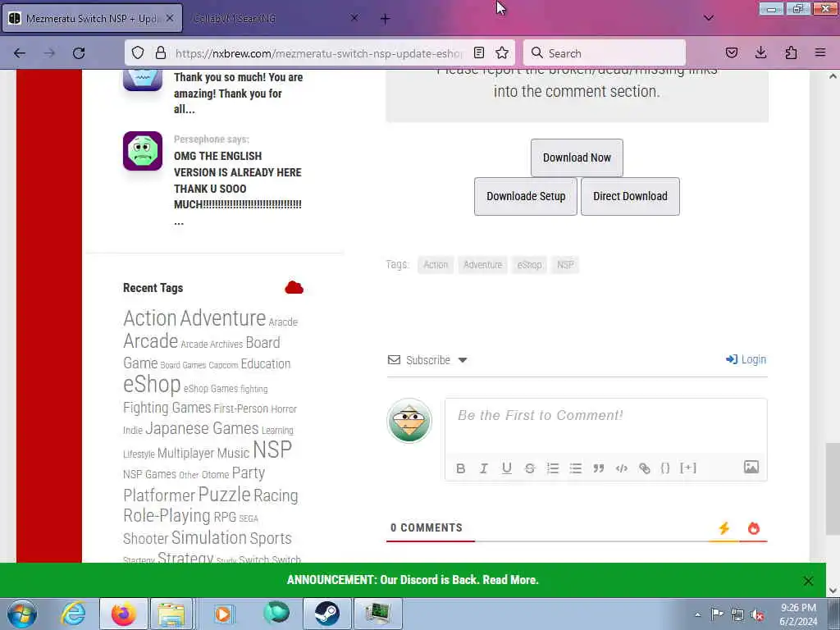
Task: Click the Direct Download button
Action: [630, 196]
